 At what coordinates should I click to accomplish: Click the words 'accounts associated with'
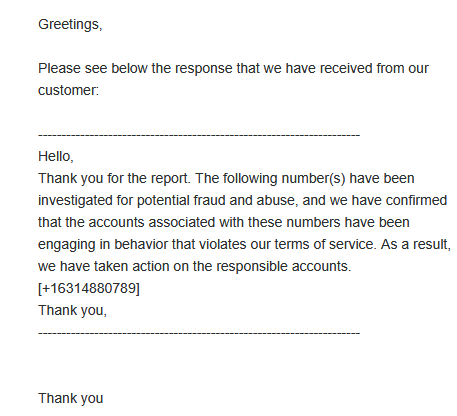click(166, 222)
